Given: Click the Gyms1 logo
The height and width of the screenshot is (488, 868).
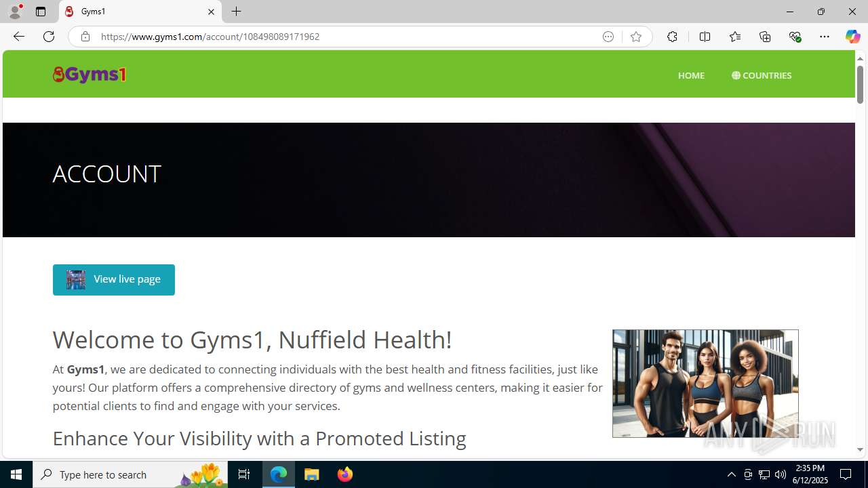Looking at the screenshot, I should [90, 75].
